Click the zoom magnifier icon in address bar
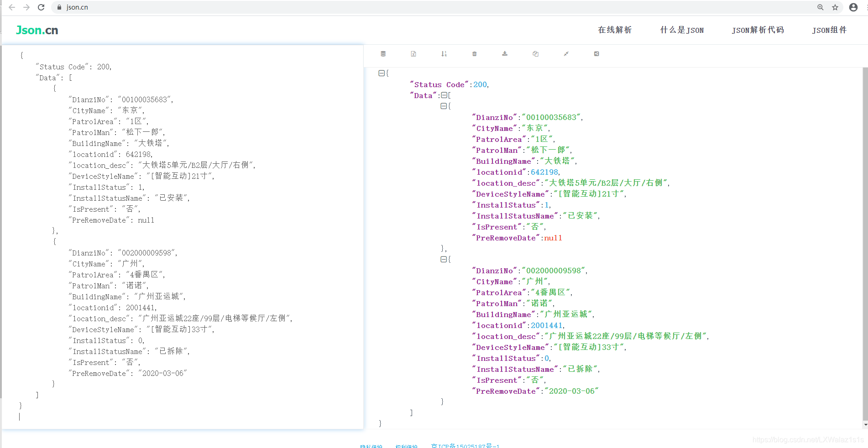The height and width of the screenshot is (448, 868). (x=821, y=7)
